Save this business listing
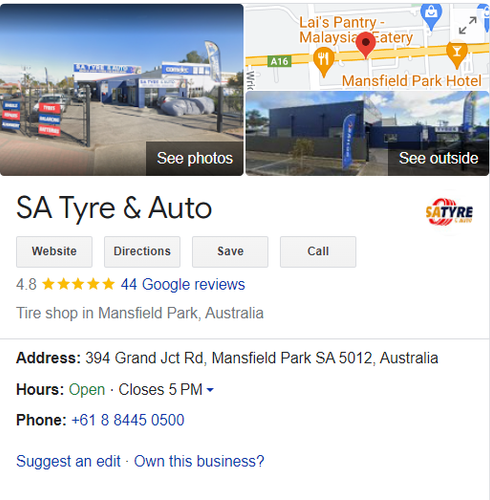Screen dimensions: 490x500 coord(230,252)
